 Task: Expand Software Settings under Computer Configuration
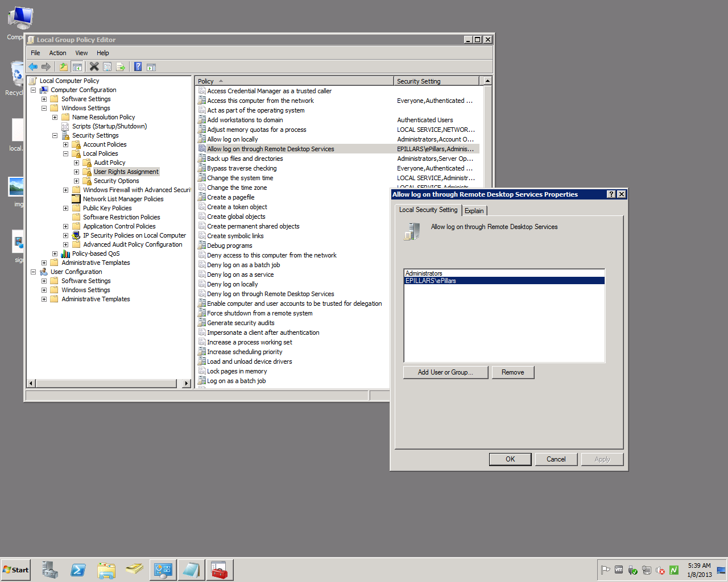[44, 99]
